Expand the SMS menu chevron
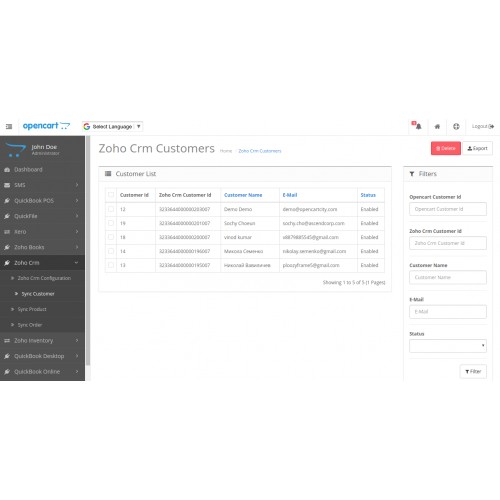Viewport: 500px width, 500px height. [x=77, y=185]
